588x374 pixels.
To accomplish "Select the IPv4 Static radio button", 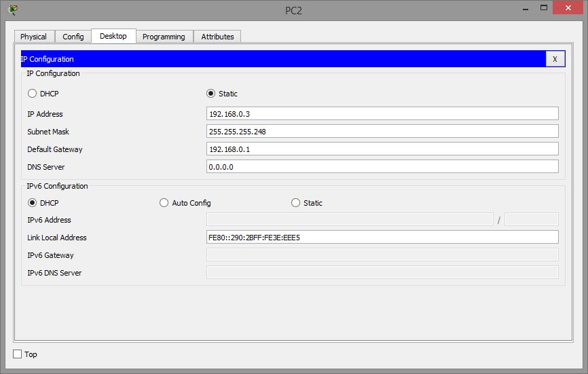I will tap(210, 93).
